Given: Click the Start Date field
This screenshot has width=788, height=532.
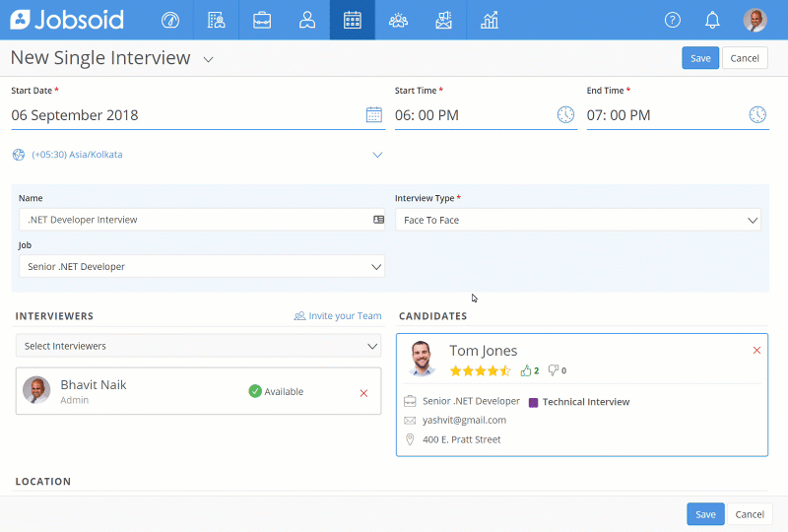Looking at the screenshot, I should 198,115.
